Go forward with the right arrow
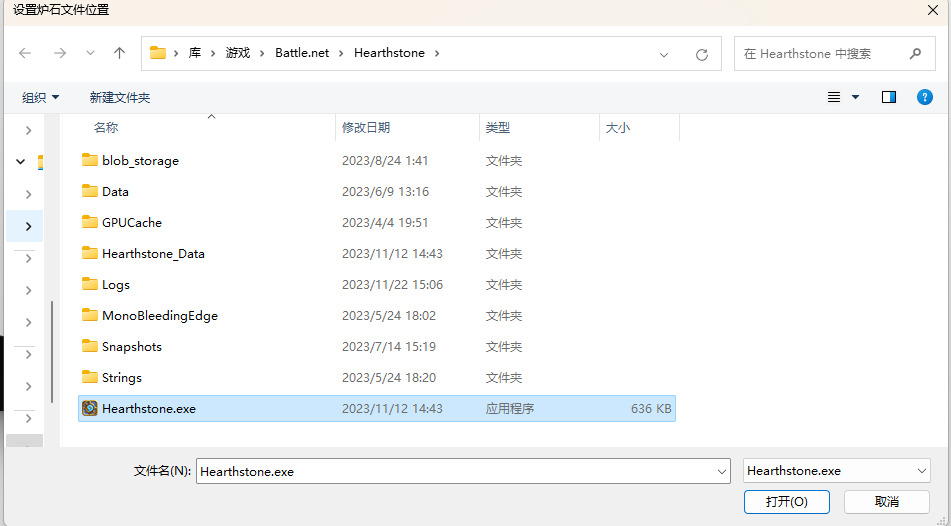This screenshot has height=526, width=951. point(59,53)
